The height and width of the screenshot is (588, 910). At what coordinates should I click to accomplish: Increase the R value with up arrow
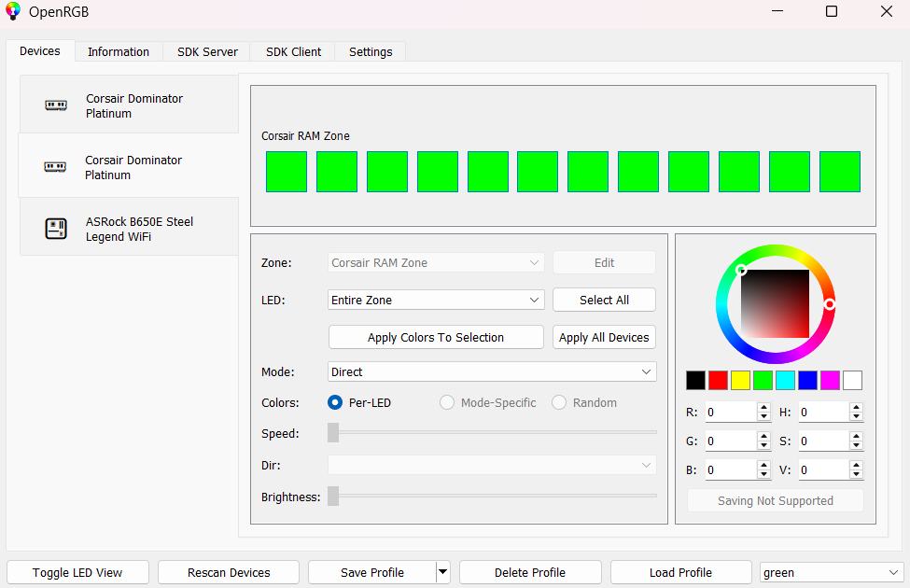click(763, 408)
